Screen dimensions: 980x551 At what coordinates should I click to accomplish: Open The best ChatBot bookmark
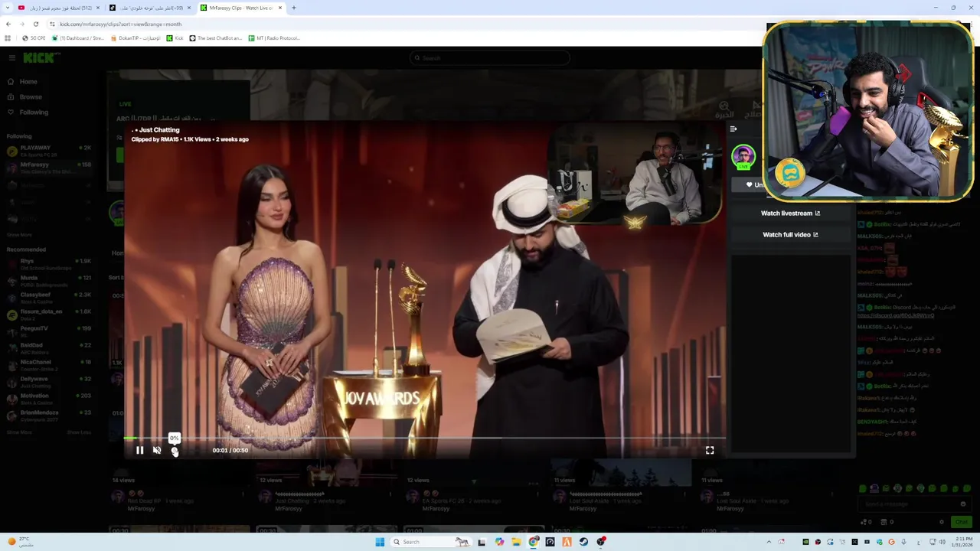coord(216,38)
